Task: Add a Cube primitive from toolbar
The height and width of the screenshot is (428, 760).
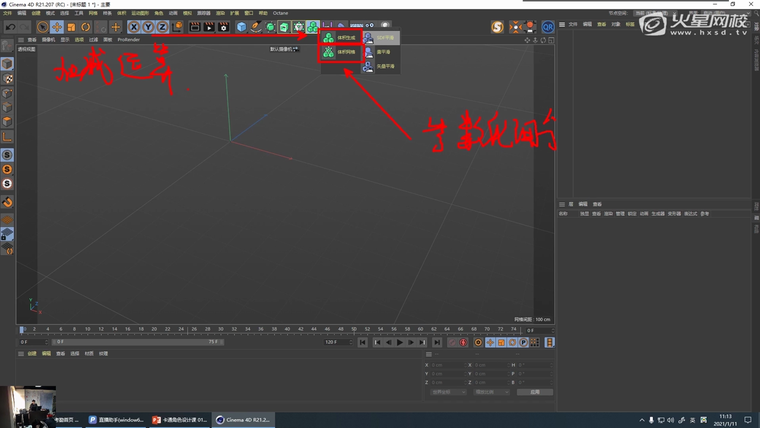Action: click(x=241, y=27)
